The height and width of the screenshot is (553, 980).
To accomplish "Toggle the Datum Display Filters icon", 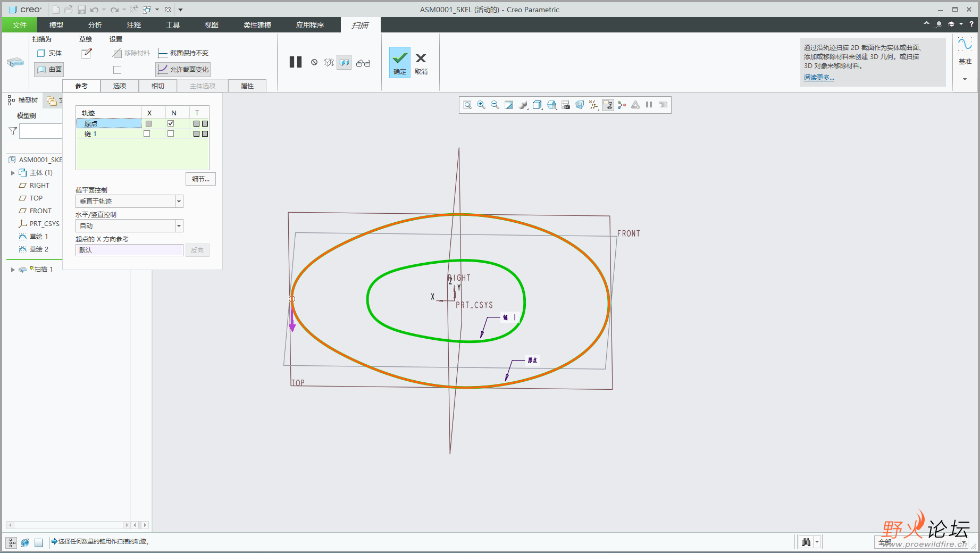I will (x=594, y=105).
